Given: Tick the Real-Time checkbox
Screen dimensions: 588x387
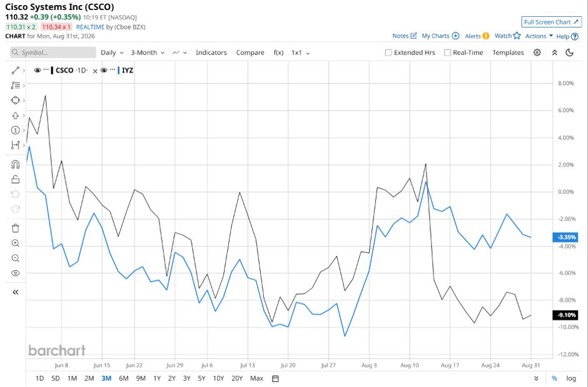Looking at the screenshot, I should tap(447, 53).
